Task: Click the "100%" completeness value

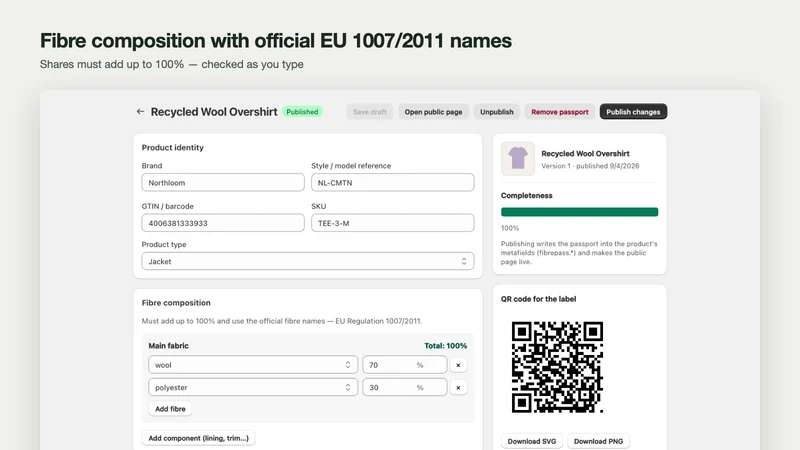Action: click(x=510, y=228)
